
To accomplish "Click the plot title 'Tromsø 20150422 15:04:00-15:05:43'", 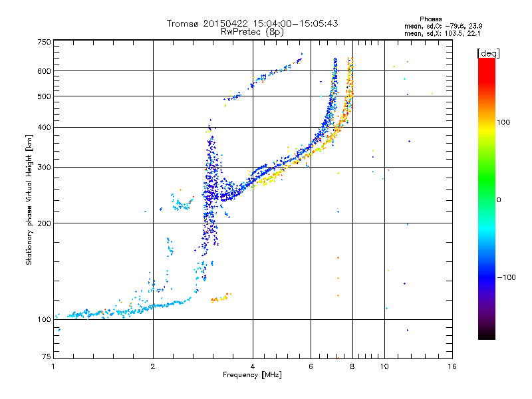I will (x=252, y=23).
